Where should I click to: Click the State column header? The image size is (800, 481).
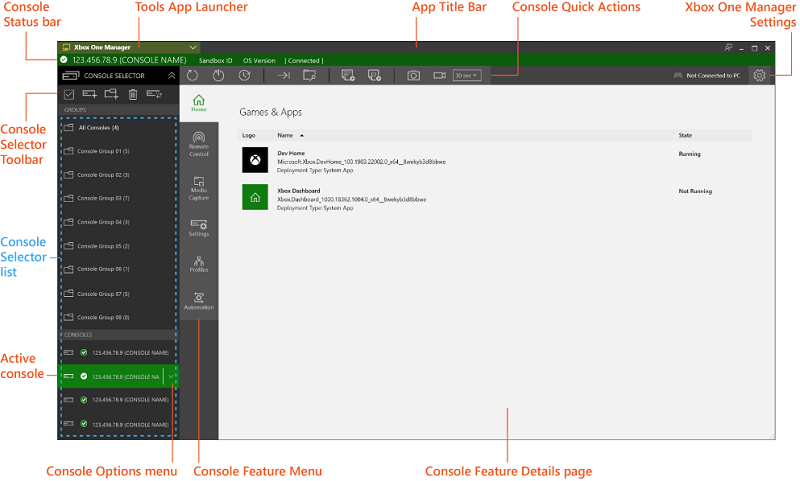685,135
